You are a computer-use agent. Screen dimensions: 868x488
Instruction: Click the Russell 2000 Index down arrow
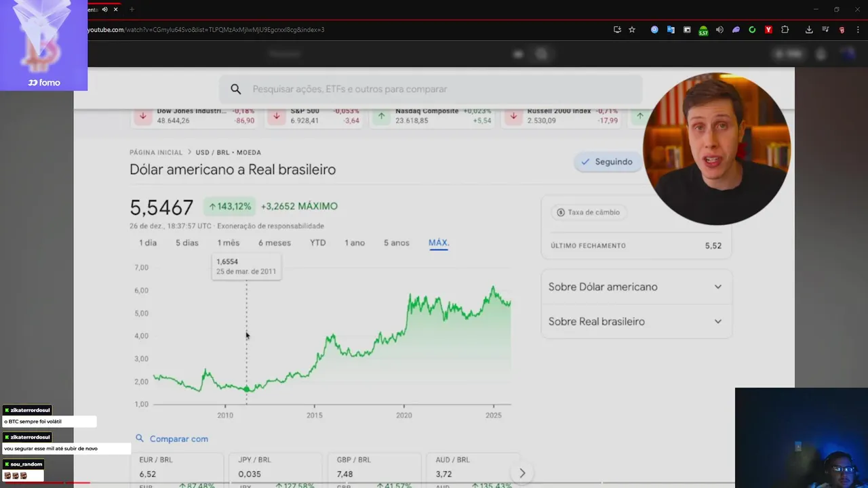(513, 116)
